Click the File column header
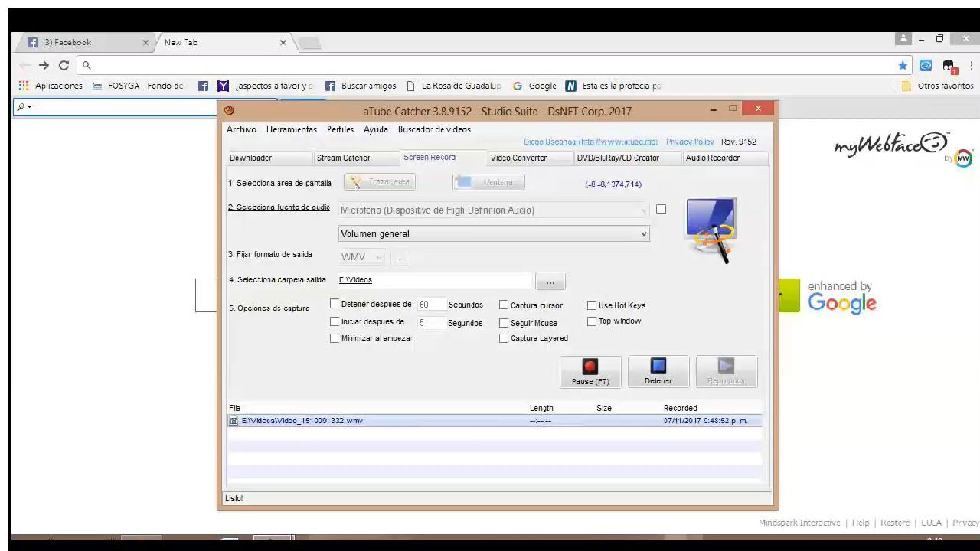Image resolution: width=980 pixels, height=551 pixels. coord(234,408)
